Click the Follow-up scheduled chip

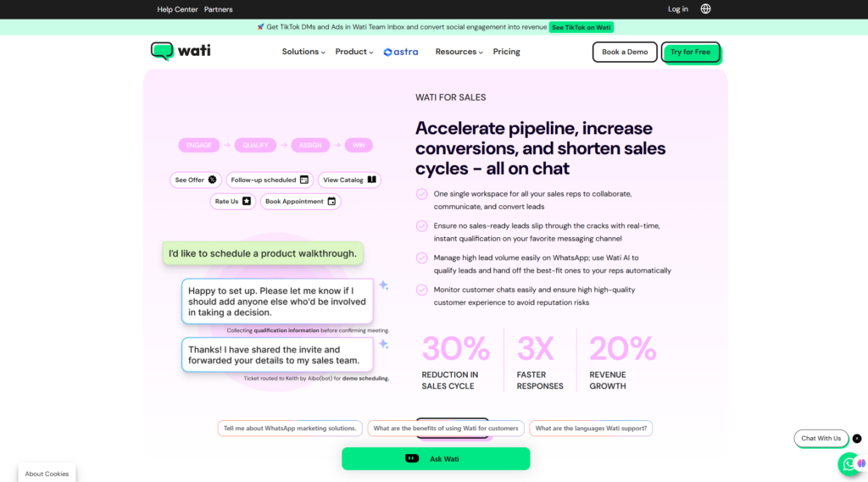click(x=270, y=180)
